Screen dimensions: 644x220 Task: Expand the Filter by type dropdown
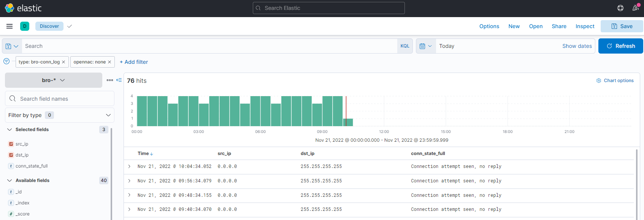60,115
